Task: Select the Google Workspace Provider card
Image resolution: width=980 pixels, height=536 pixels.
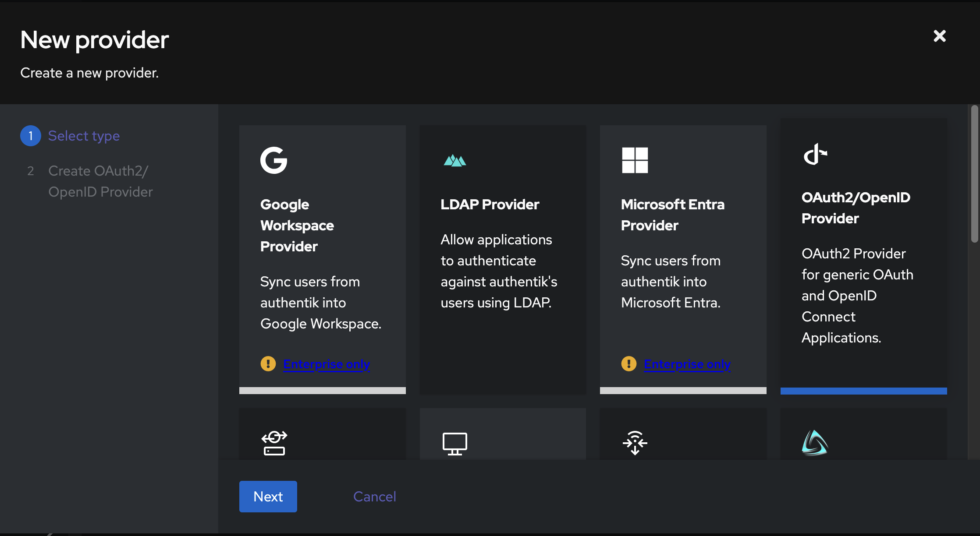Action: [x=322, y=257]
